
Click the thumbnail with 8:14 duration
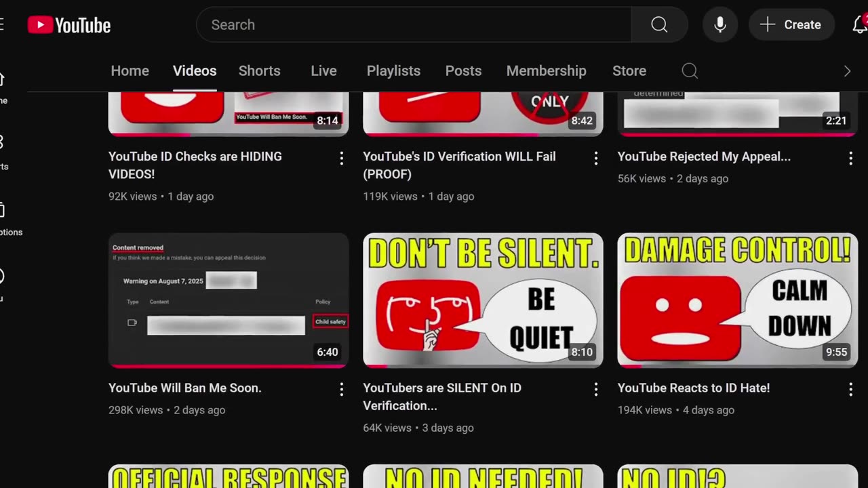point(229,114)
